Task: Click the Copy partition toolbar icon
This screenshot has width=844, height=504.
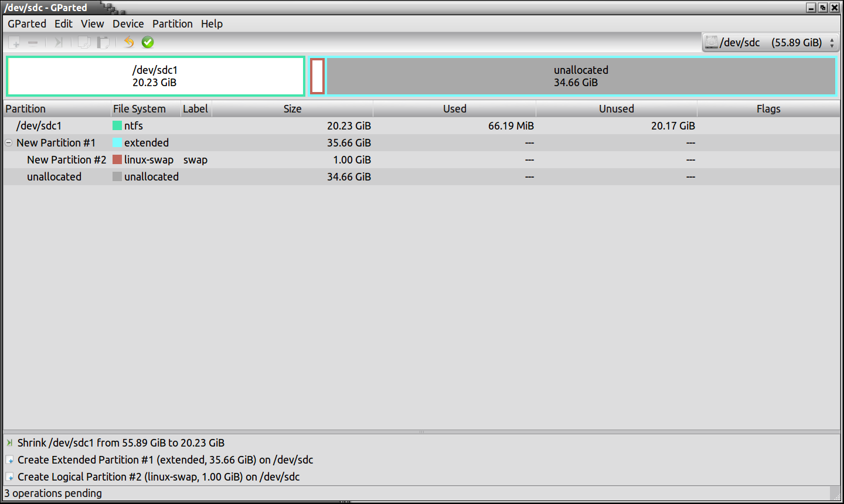Action: [x=84, y=42]
